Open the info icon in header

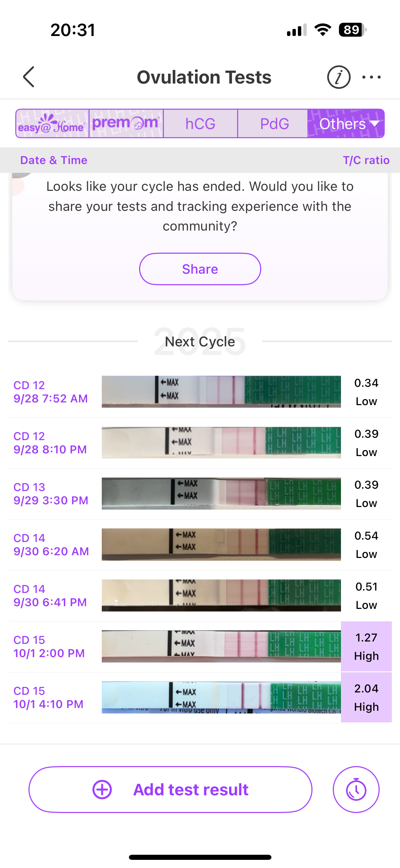coord(338,77)
